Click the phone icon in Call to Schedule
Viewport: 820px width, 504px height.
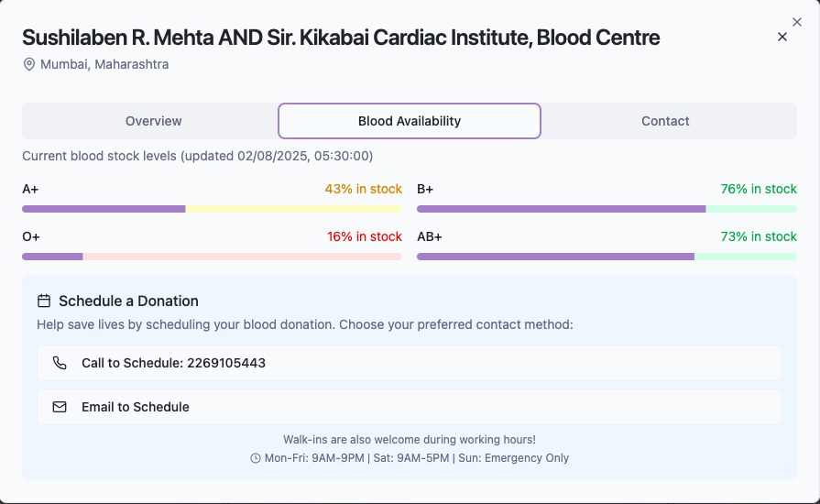(x=60, y=363)
